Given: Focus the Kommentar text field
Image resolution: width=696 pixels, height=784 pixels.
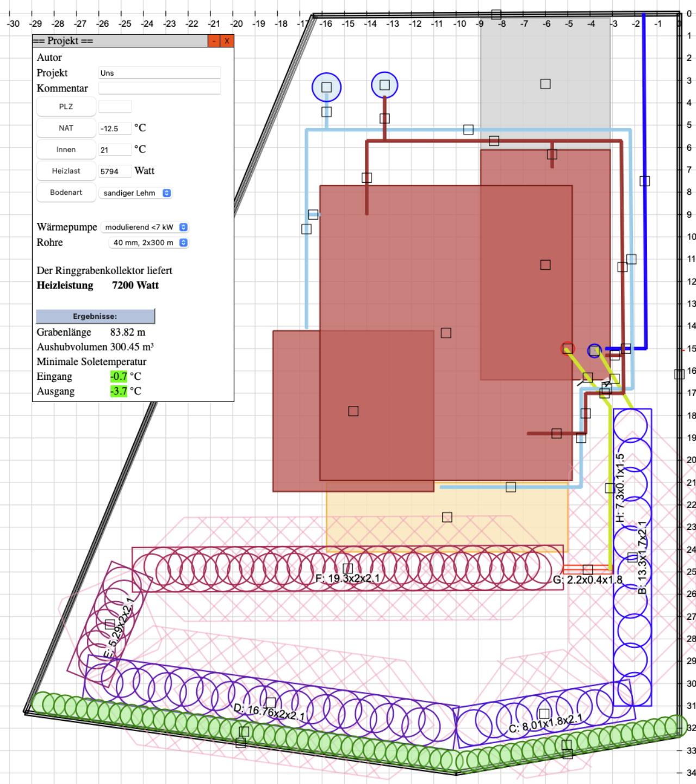Looking at the screenshot, I should 159,88.
